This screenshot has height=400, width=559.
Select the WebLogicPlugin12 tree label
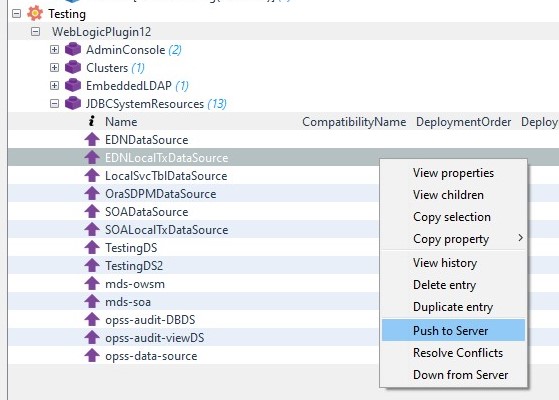coord(101,32)
